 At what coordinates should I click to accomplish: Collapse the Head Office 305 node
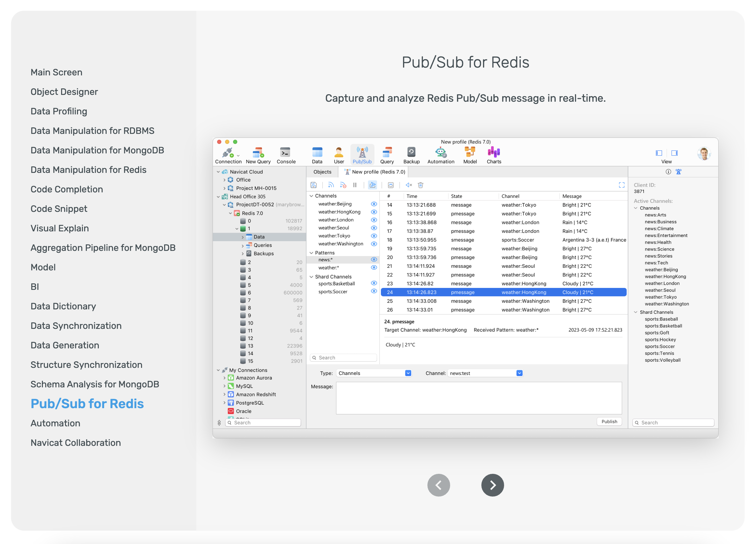(218, 197)
